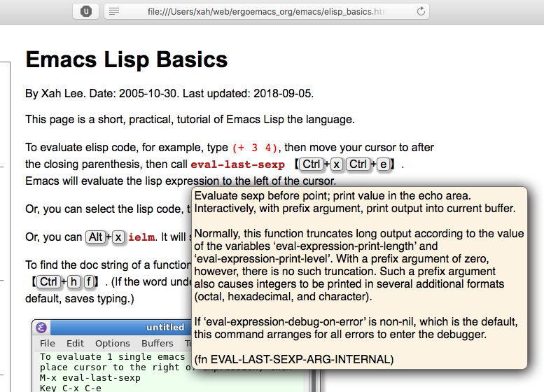Click the Emacs Lisp Basics heading

click(126, 59)
